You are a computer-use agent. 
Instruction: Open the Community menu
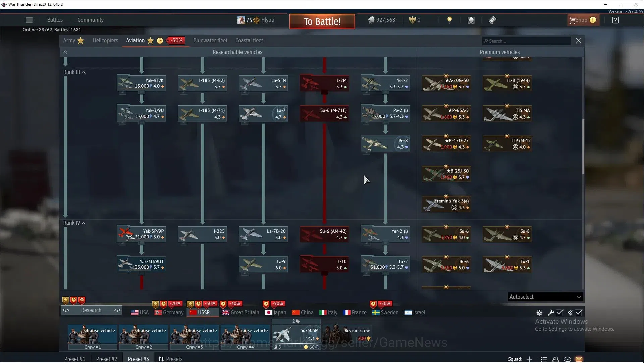91,20
